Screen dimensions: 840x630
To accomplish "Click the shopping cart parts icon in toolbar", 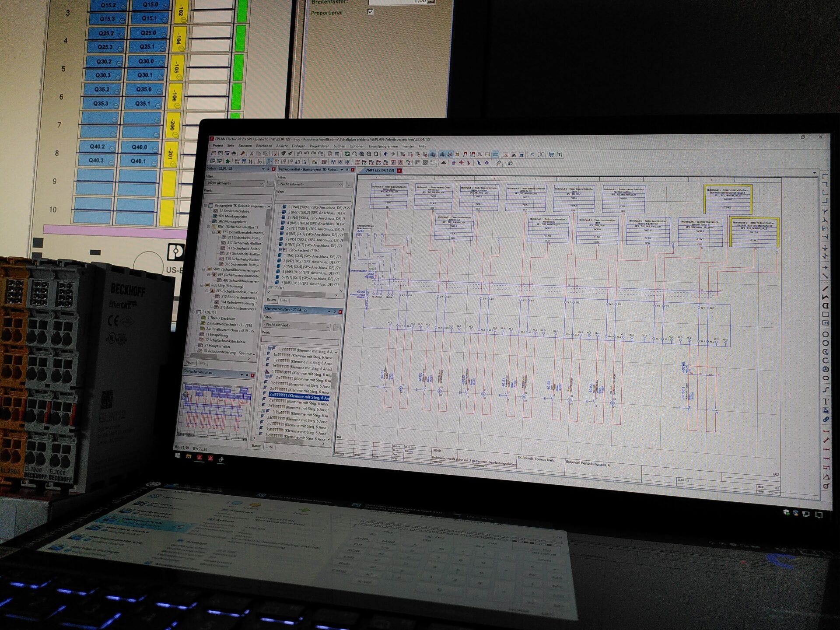I will (x=551, y=154).
